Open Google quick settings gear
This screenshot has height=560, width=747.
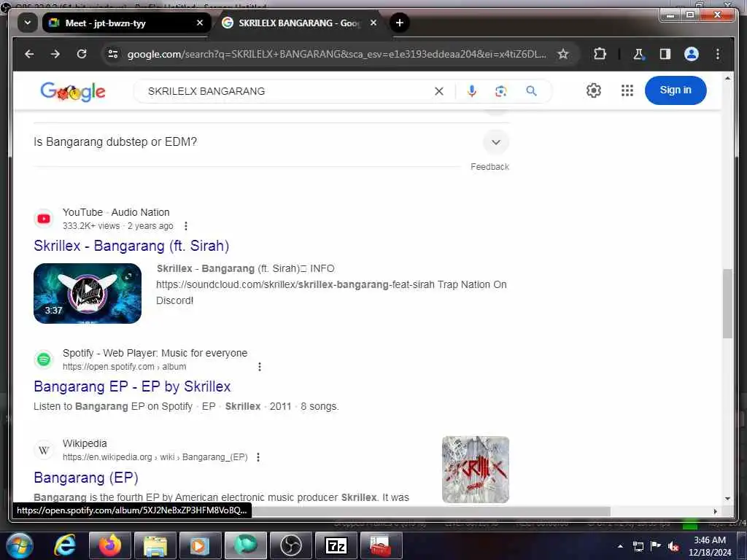(594, 90)
